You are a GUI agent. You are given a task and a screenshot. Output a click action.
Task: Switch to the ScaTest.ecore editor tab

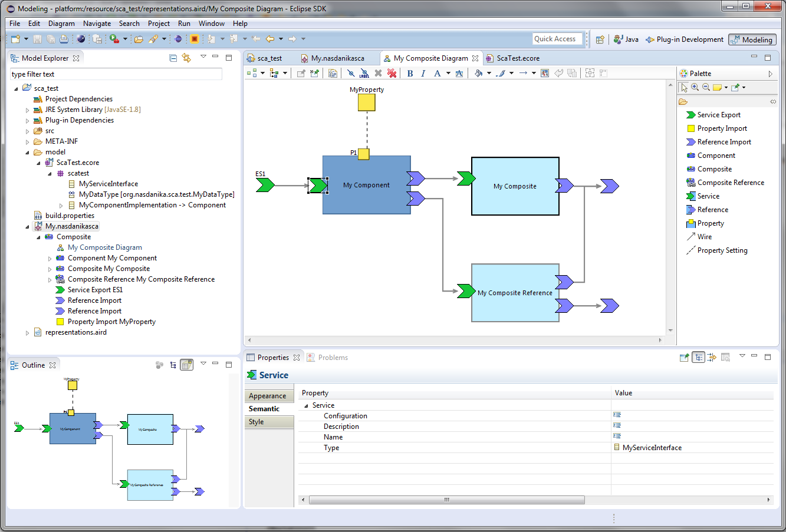(512, 58)
